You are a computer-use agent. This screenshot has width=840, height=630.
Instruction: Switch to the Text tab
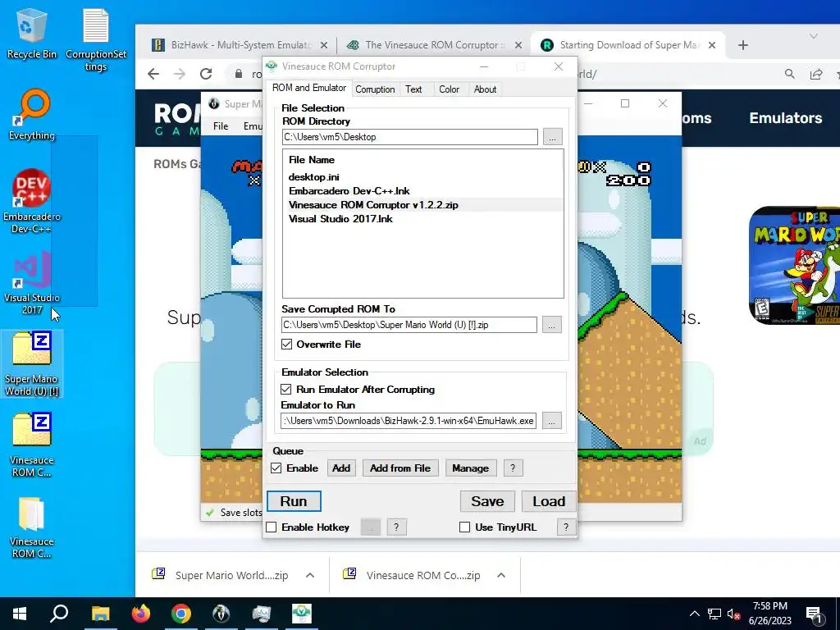coord(413,89)
